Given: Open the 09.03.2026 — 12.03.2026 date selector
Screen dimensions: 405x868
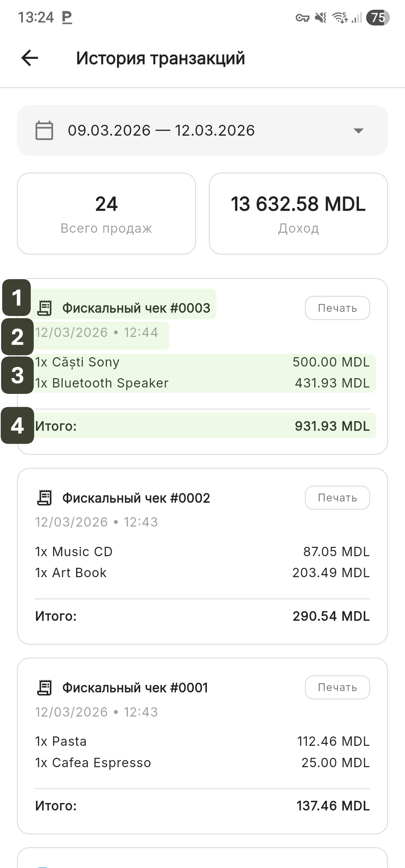Looking at the screenshot, I should pos(161,130).
